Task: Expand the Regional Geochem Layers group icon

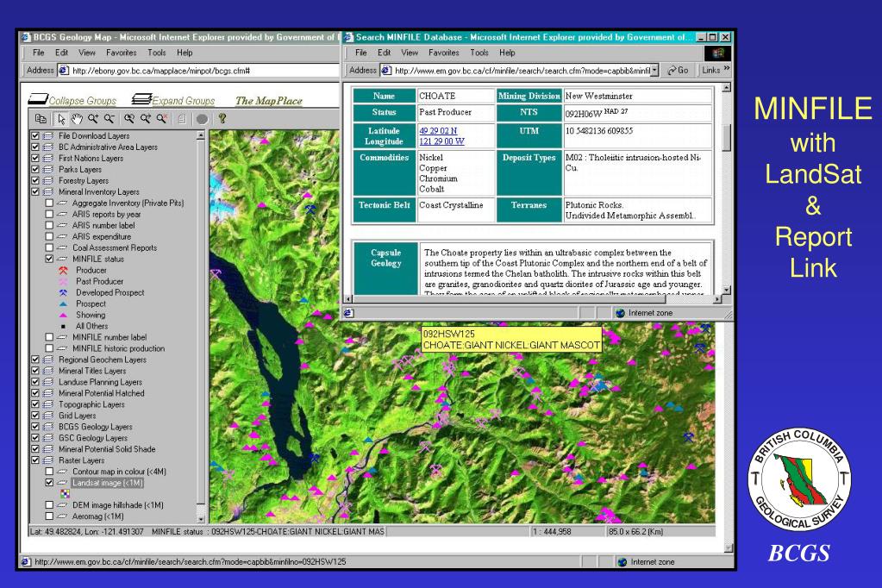Action: pos(47,360)
